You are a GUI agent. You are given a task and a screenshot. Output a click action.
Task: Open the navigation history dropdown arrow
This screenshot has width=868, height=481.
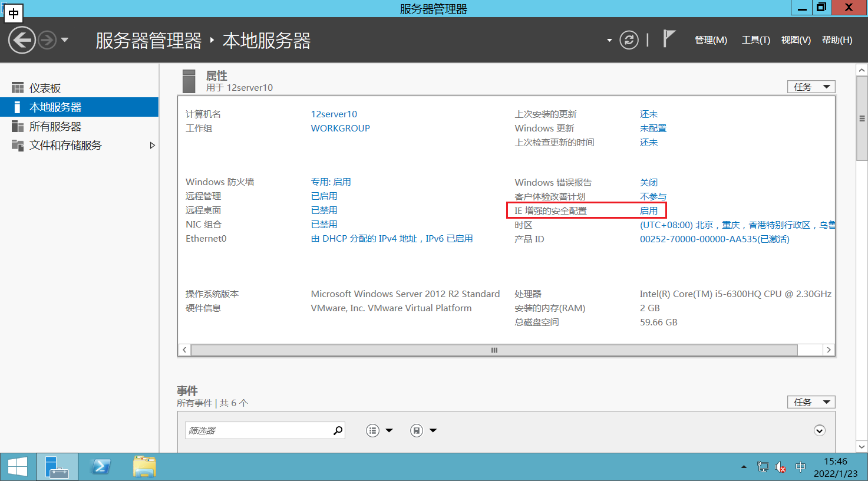click(x=65, y=40)
